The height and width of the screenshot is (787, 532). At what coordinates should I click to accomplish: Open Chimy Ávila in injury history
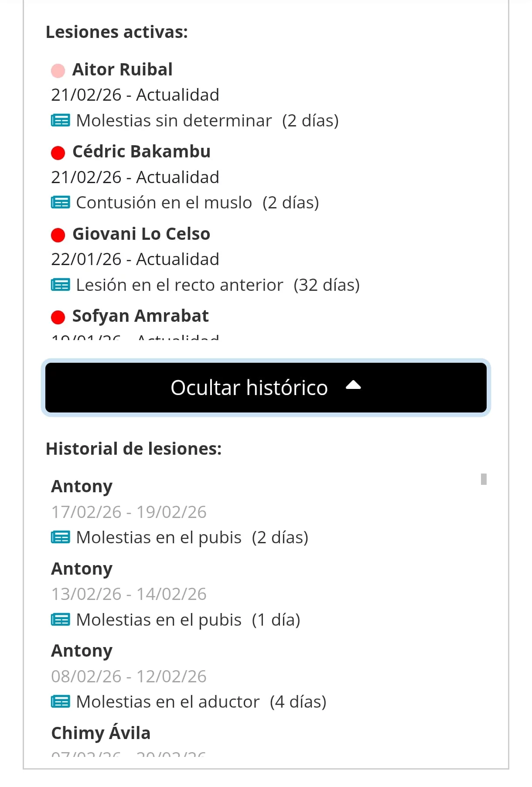pos(101,733)
